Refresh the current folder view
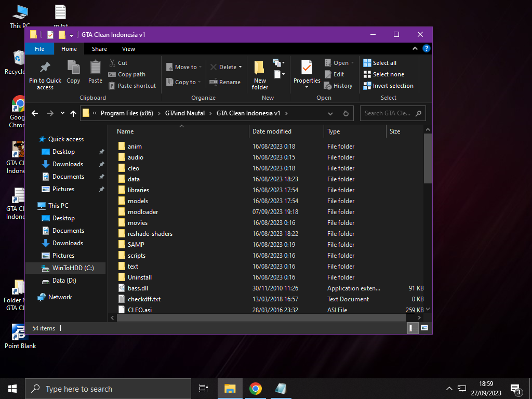The width and height of the screenshot is (532, 399). pyautogui.click(x=345, y=113)
